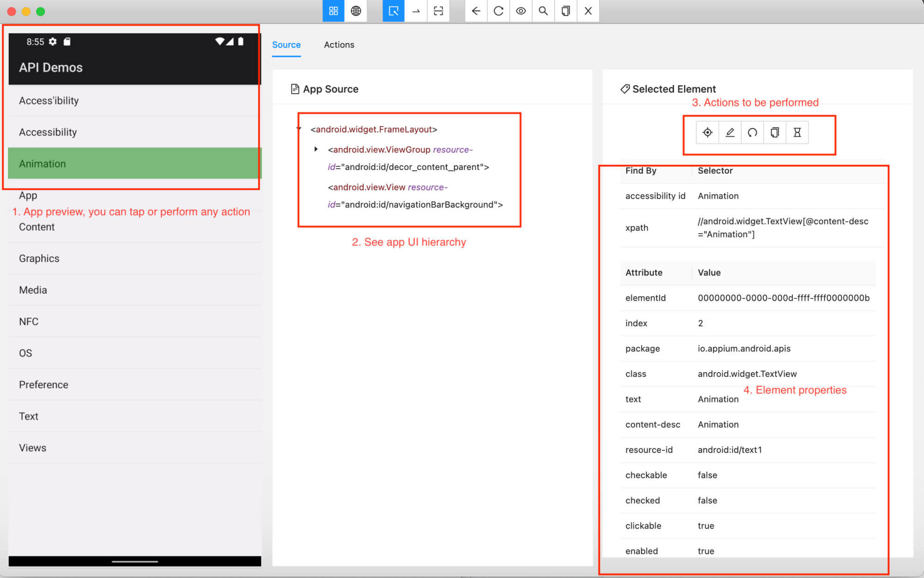924x578 pixels.
Task: Open the Source tab
Action: pos(286,44)
